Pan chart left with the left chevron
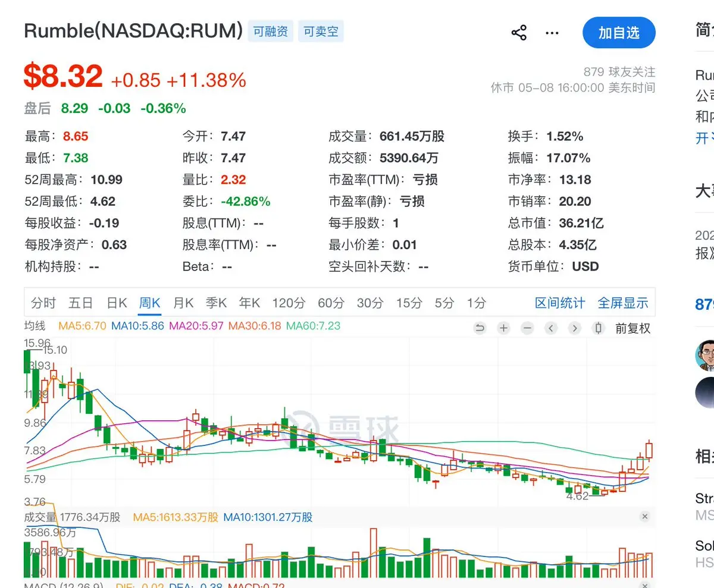714x588 pixels. pos(551,328)
